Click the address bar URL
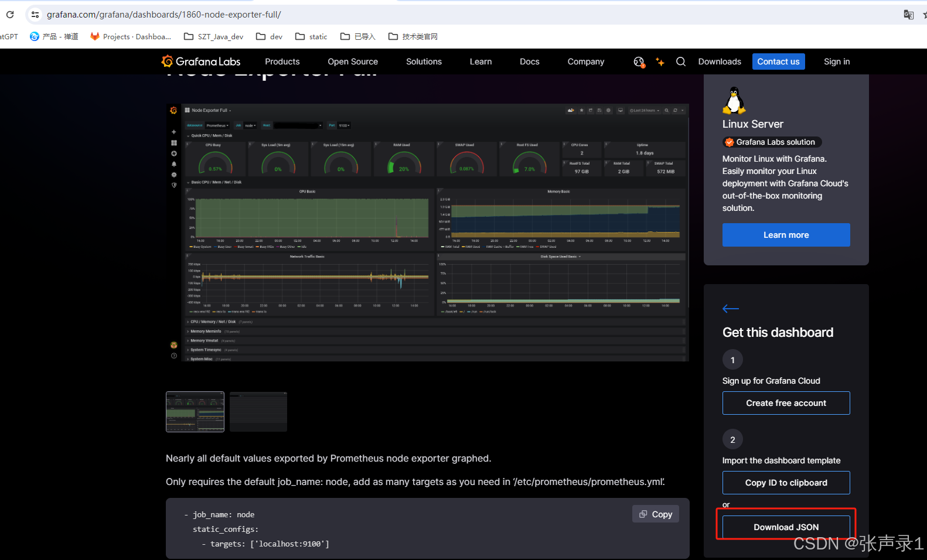 [164, 15]
